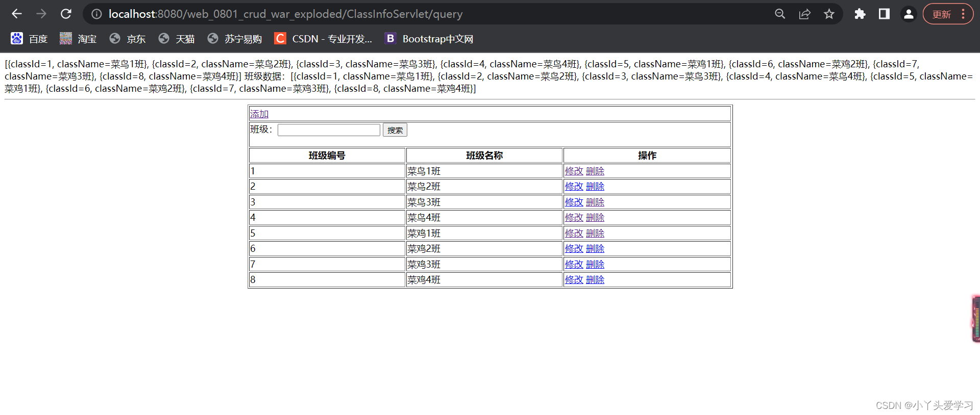Click 修改 for 菜鸟1班
This screenshot has height=415, width=980.
(x=574, y=171)
